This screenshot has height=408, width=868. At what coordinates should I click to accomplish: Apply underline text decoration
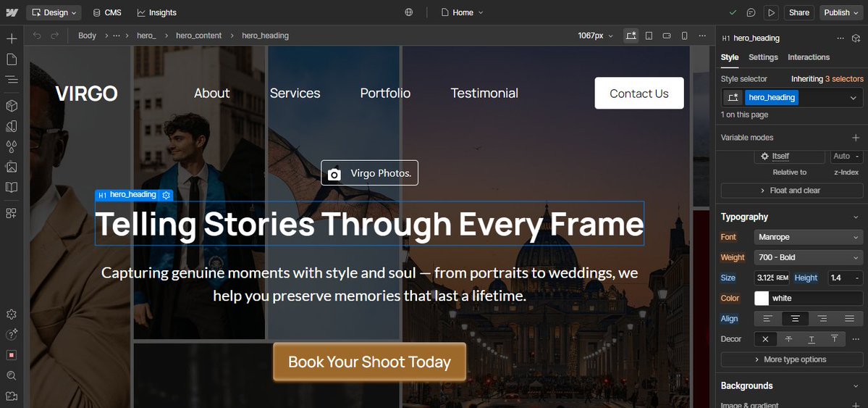(x=812, y=339)
